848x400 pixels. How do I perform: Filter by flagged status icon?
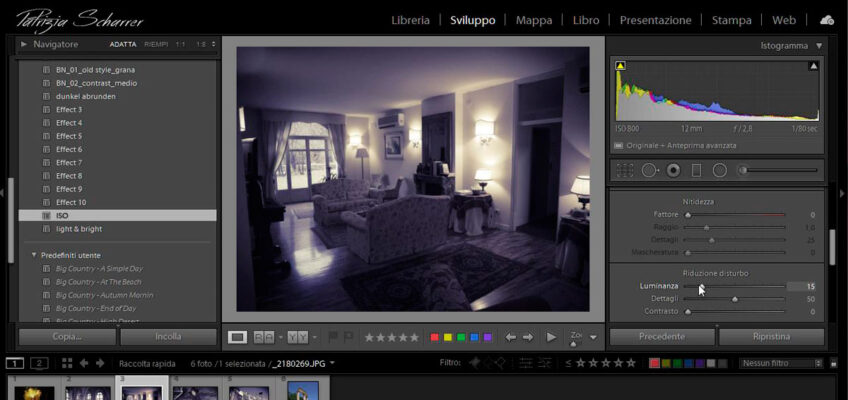click(475, 363)
